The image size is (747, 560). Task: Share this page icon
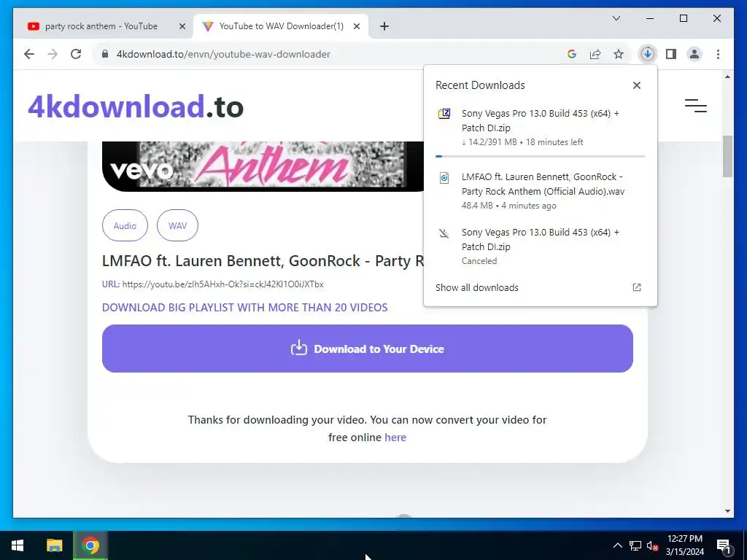(x=595, y=54)
